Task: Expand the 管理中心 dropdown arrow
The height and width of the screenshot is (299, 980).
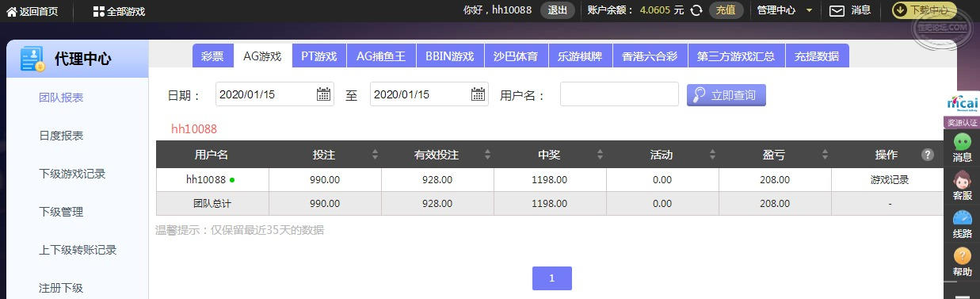Action: (809, 10)
